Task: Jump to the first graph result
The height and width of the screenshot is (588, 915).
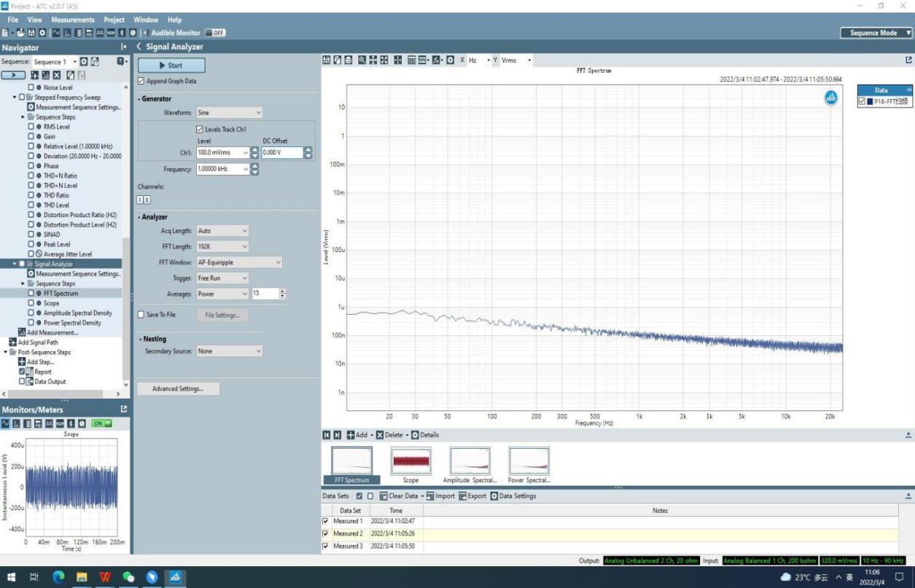Action: click(x=327, y=435)
